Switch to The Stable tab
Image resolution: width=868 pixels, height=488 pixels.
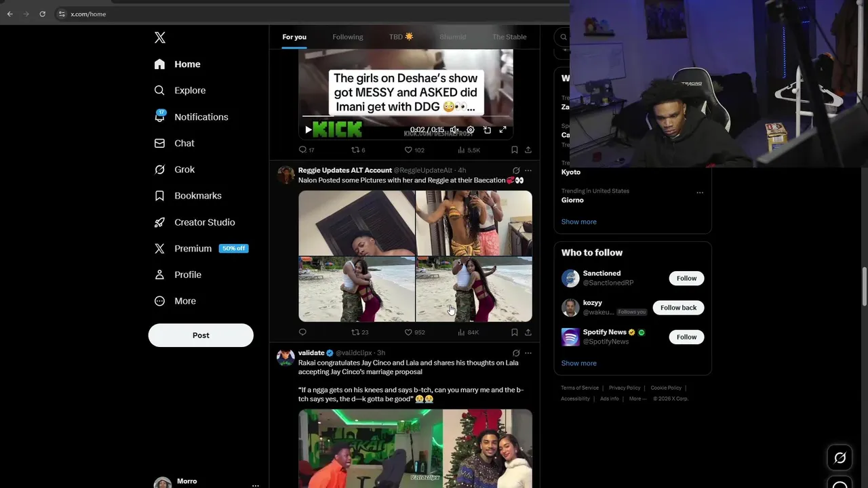coord(509,37)
